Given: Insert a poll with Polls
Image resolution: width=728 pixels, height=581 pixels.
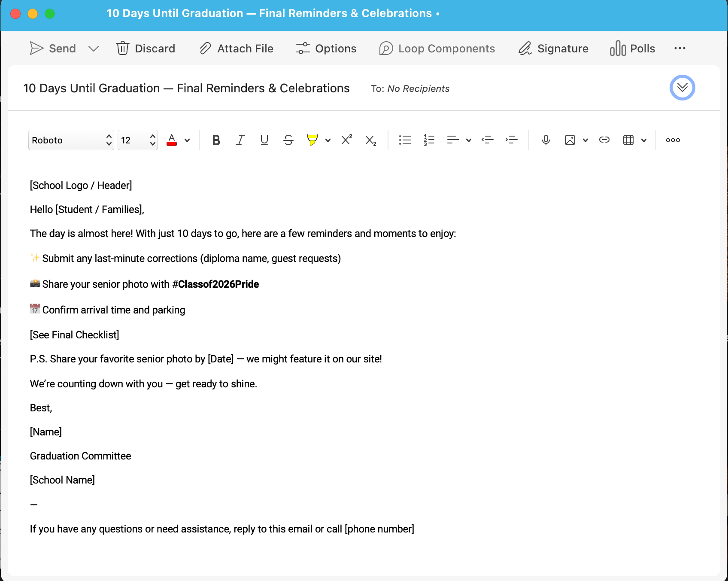Looking at the screenshot, I should pyautogui.click(x=632, y=49).
